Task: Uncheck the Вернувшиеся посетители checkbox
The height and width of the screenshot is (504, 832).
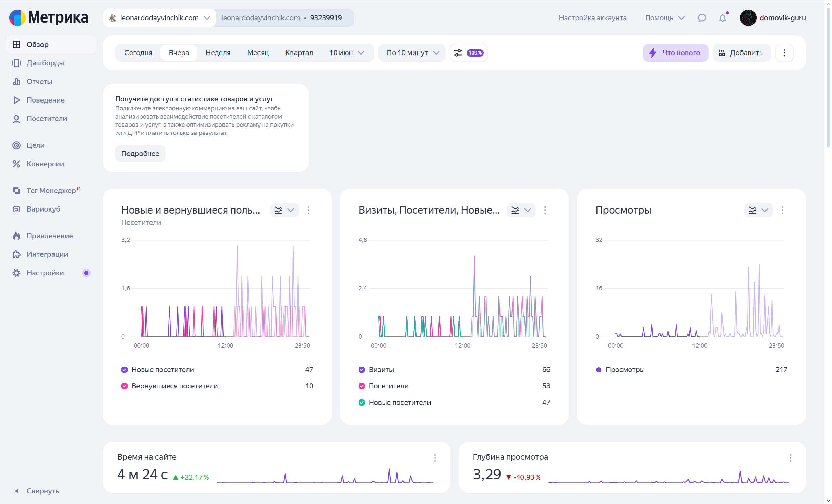Action: (124, 386)
